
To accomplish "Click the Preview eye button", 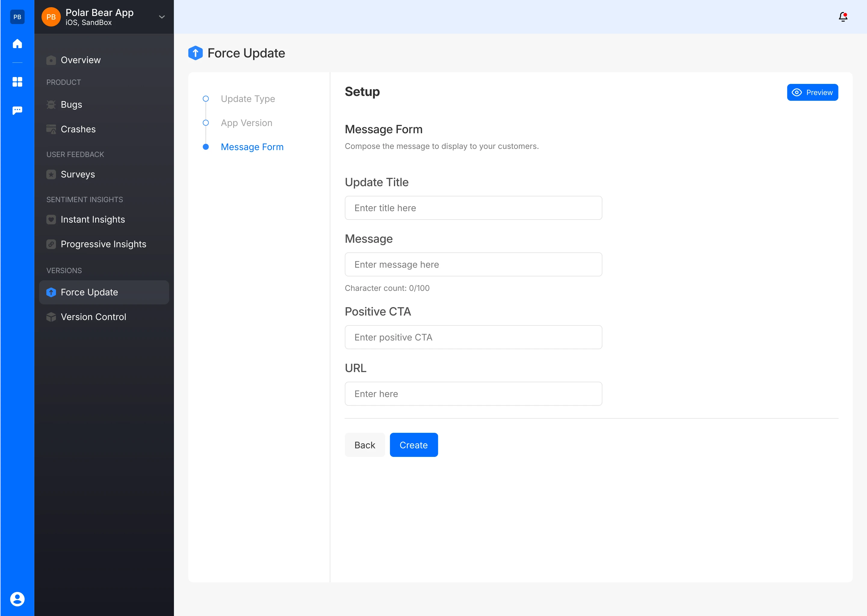I will [812, 93].
